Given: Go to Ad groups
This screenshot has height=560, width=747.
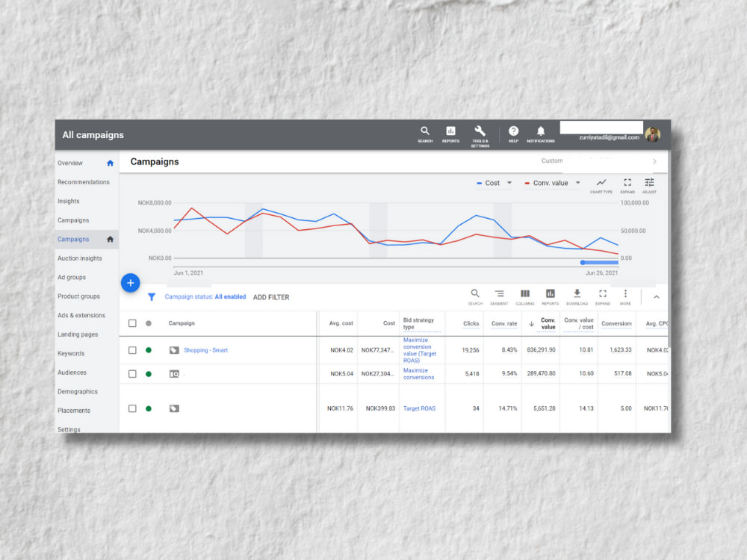Looking at the screenshot, I should [x=72, y=277].
